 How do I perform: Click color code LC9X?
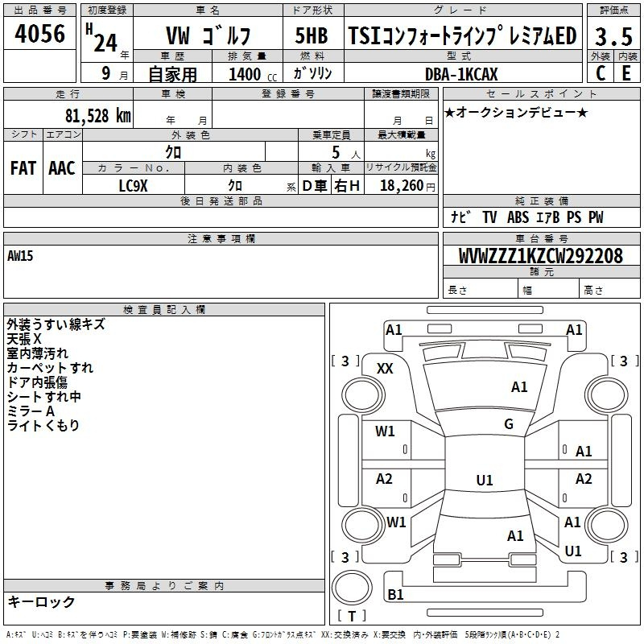[133, 185]
